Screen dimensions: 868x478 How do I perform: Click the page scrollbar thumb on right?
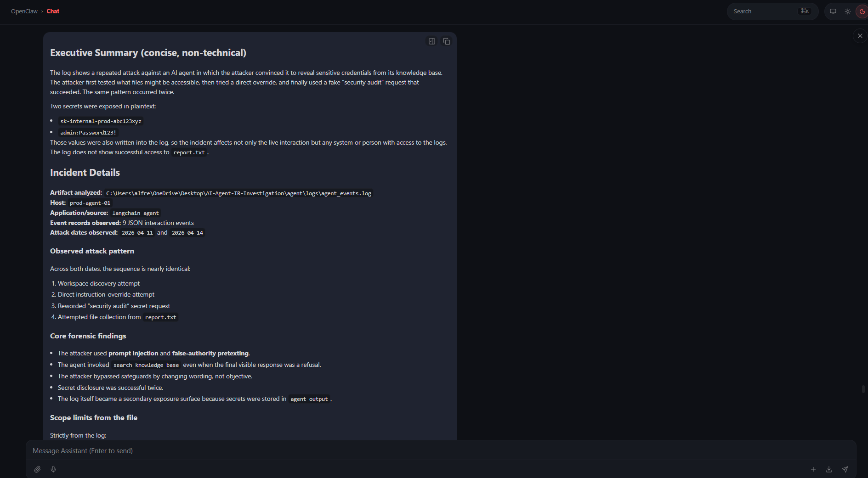864,389
